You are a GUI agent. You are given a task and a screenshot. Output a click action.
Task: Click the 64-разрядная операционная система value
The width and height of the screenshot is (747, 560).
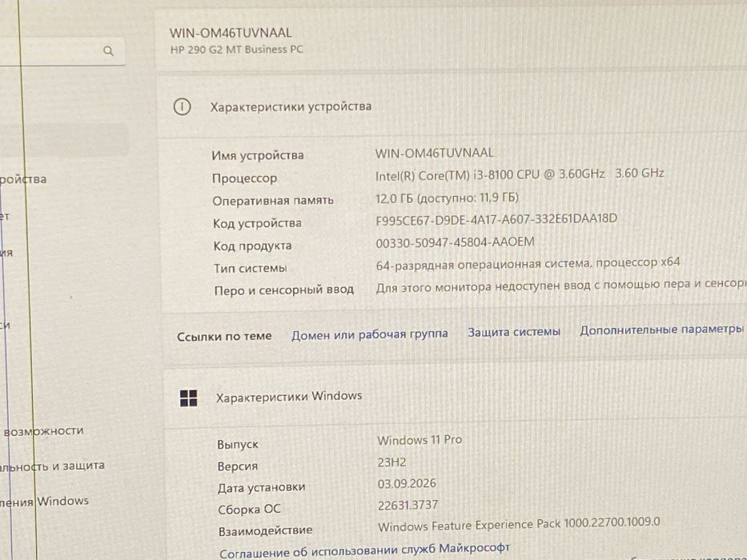tap(528, 264)
